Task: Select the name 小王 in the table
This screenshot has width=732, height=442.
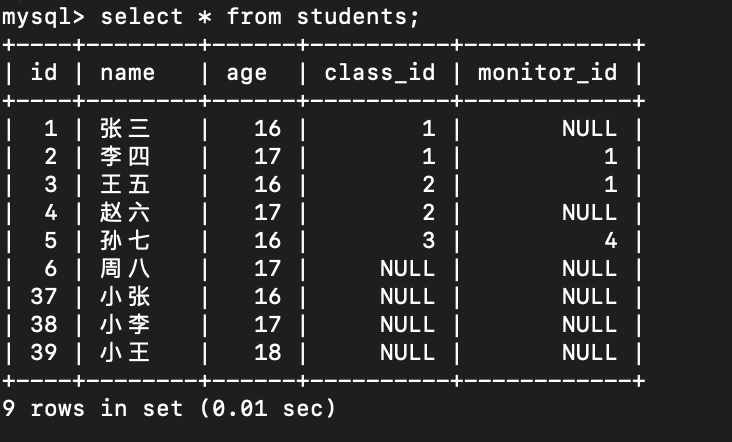Action: pyautogui.click(x=125, y=352)
